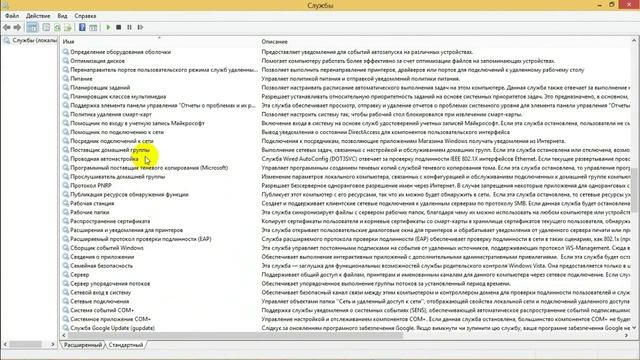
Task: Click the gear icon beside Рабочая станция
Action: tap(66, 203)
